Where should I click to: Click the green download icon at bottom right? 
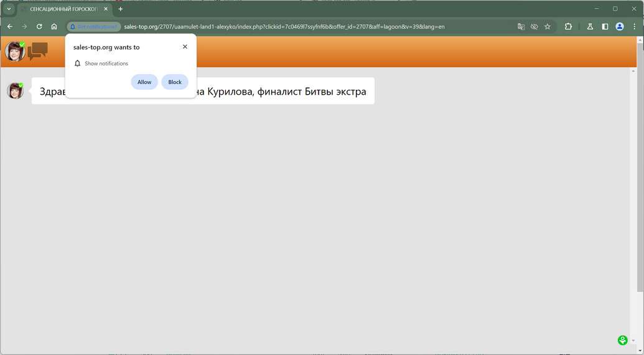coord(623,340)
